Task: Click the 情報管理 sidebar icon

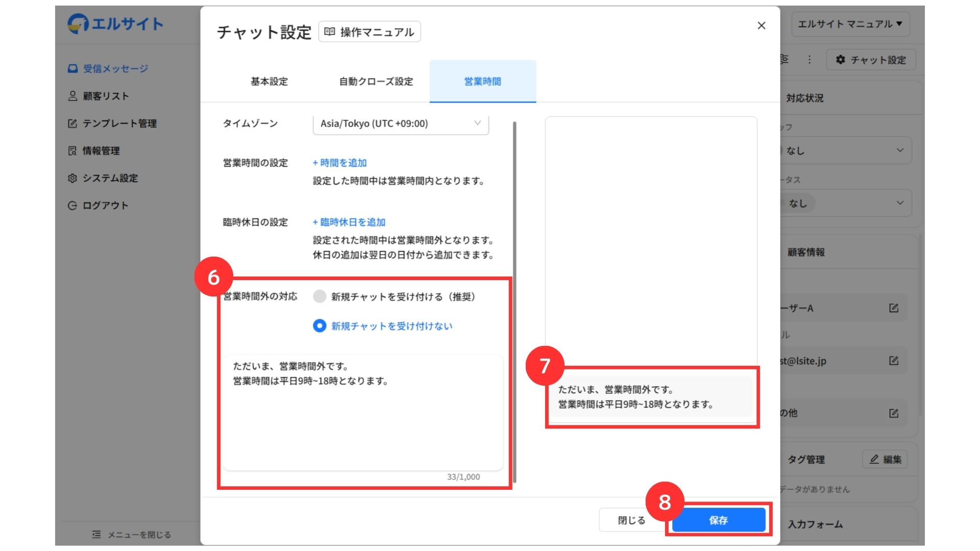Action: [x=72, y=151]
